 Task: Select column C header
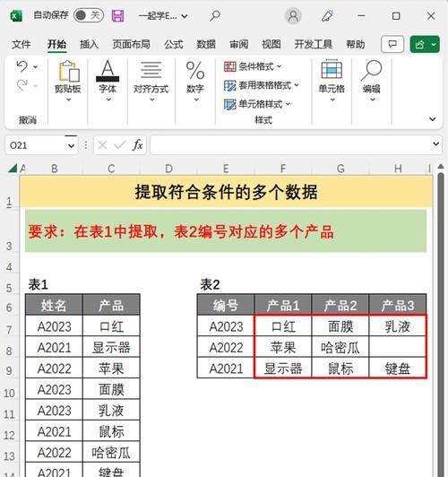pos(111,169)
